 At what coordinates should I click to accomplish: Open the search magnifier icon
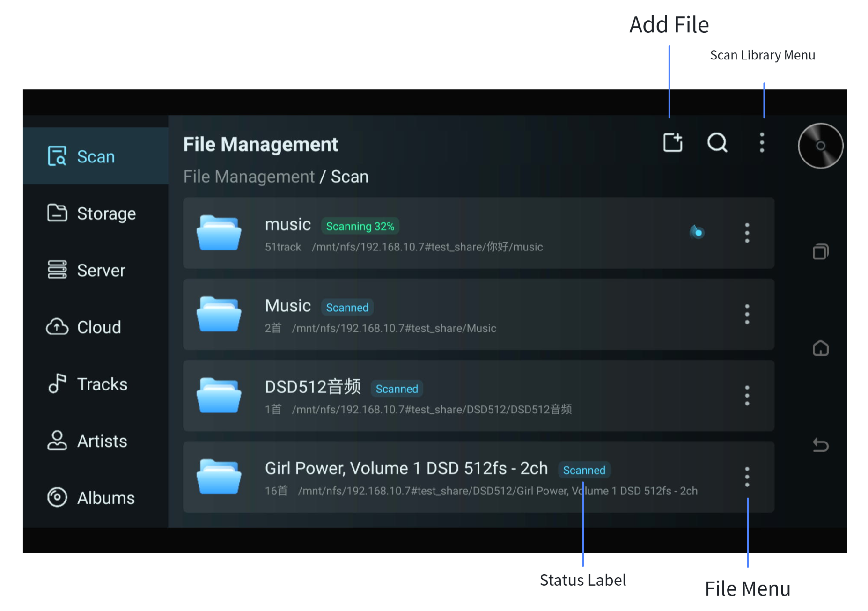[x=717, y=142]
